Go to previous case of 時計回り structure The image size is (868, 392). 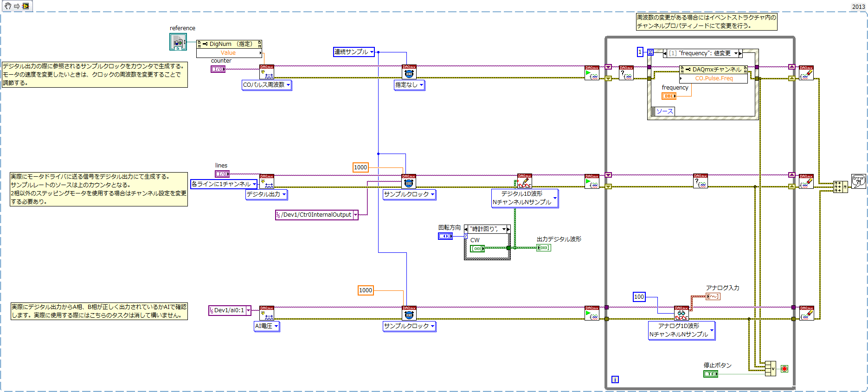(x=466, y=229)
